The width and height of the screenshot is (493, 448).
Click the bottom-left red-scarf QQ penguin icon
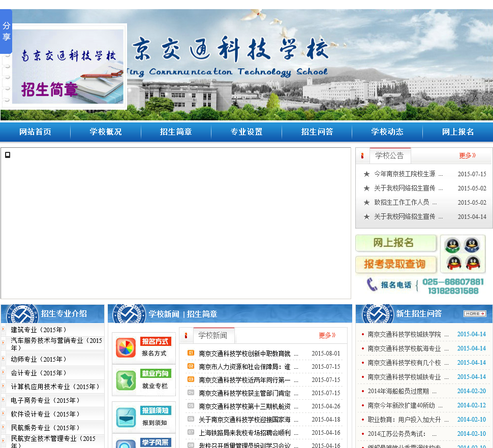point(454,263)
